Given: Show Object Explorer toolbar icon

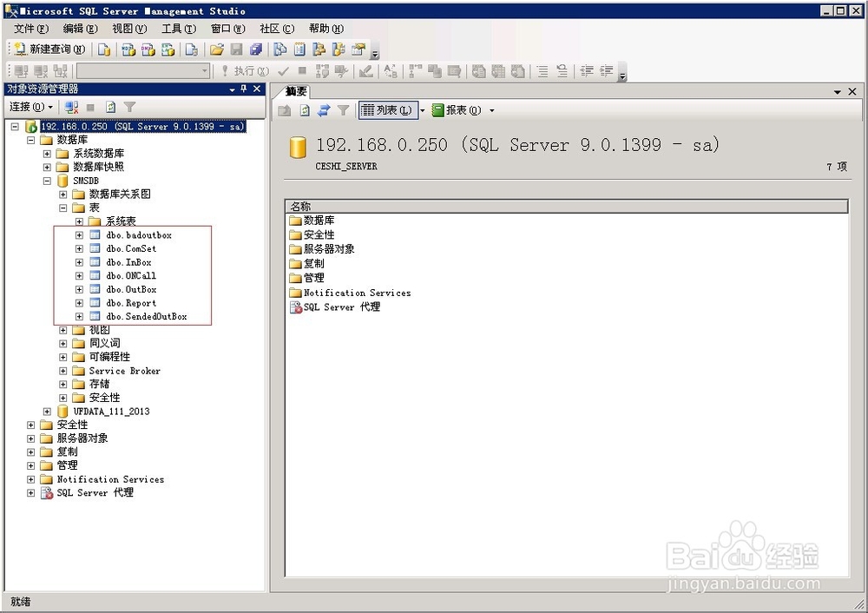Looking at the screenshot, I should pyautogui.click(x=319, y=49).
